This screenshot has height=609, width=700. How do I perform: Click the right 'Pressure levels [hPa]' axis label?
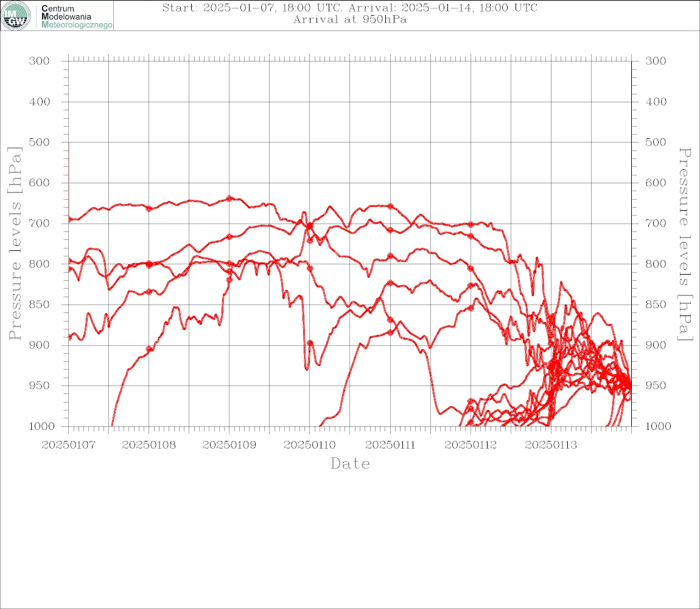tap(685, 244)
